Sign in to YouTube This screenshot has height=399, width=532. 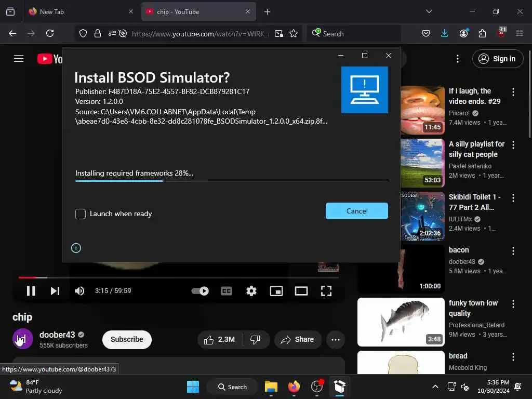(x=497, y=59)
